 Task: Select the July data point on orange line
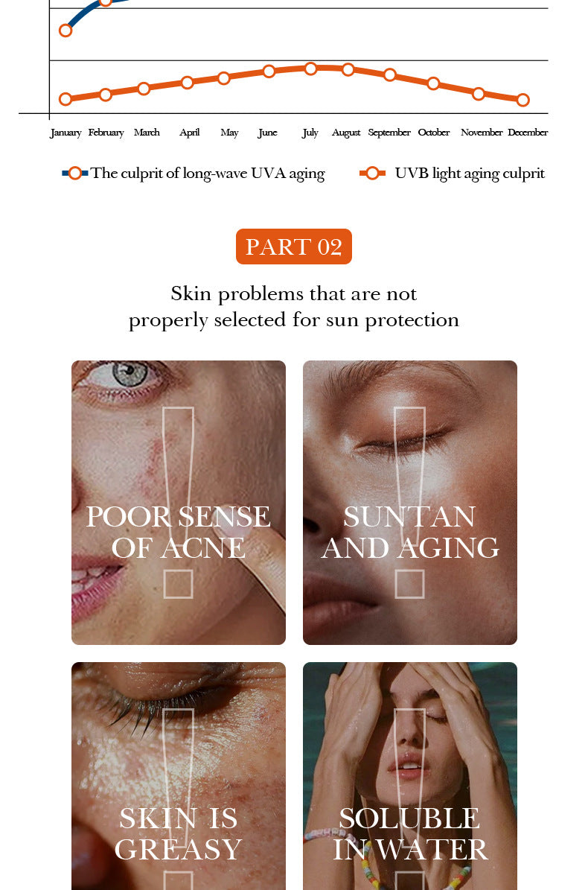pyautogui.click(x=310, y=69)
